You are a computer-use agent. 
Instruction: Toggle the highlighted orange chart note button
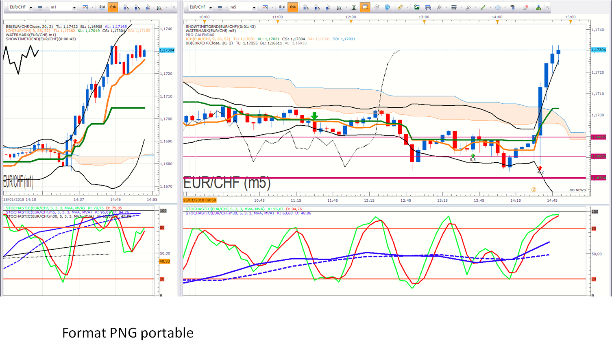tap(365, 7)
